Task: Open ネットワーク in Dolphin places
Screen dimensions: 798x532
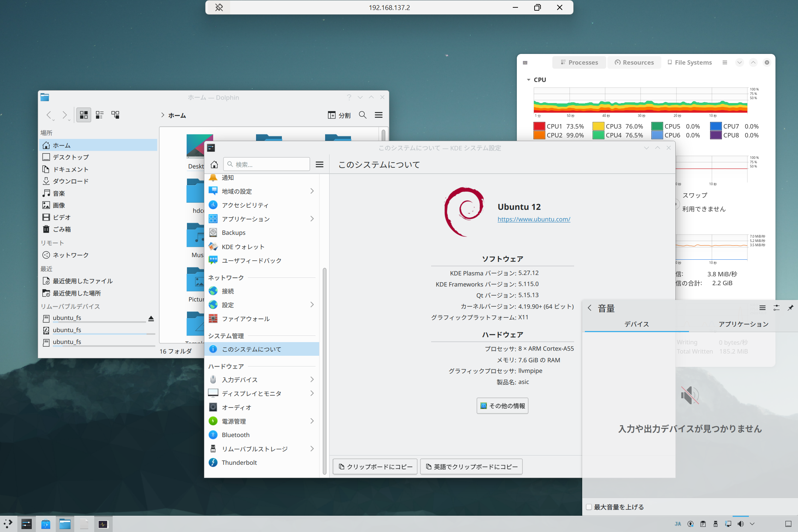Action: (98, 255)
